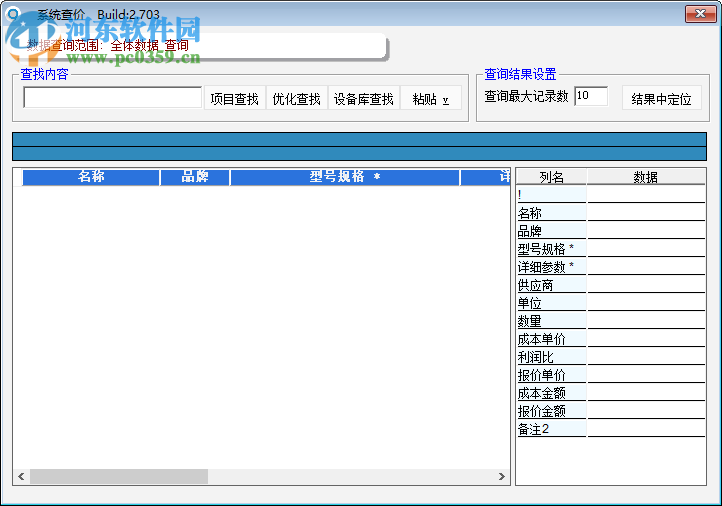The height and width of the screenshot is (506, 722).
Task: Select the 成本金额 row in column list
Action: point(552,392)
